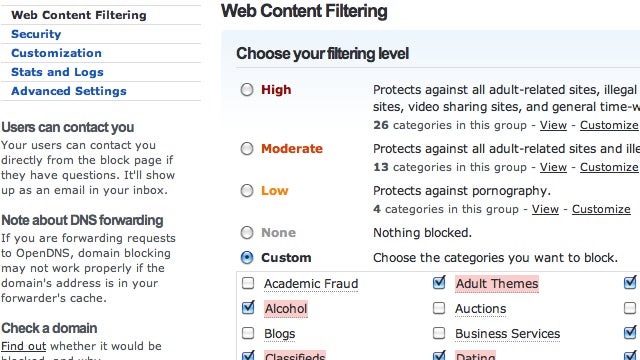Uncheck the Adult Themes checkbox
The height and width of the screenshot is (360, 640).
pos(439,282)
